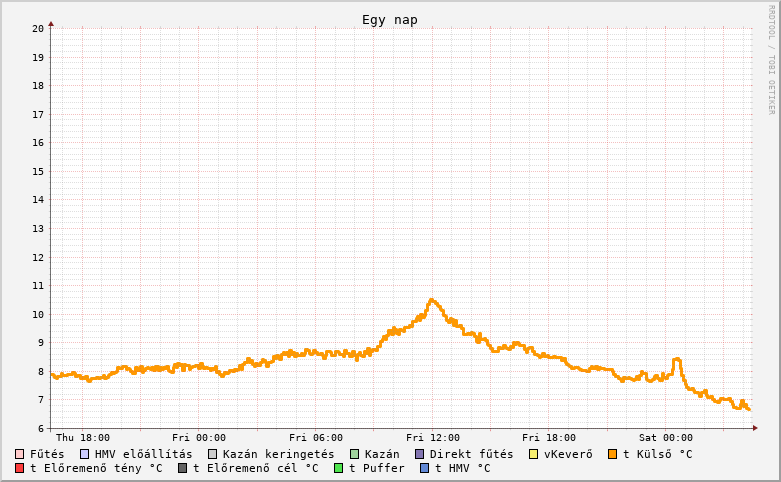The image size is (781, 482).
Task: Click the purple Direkt fűtés legend swatch
Action: tap(420, 454)
